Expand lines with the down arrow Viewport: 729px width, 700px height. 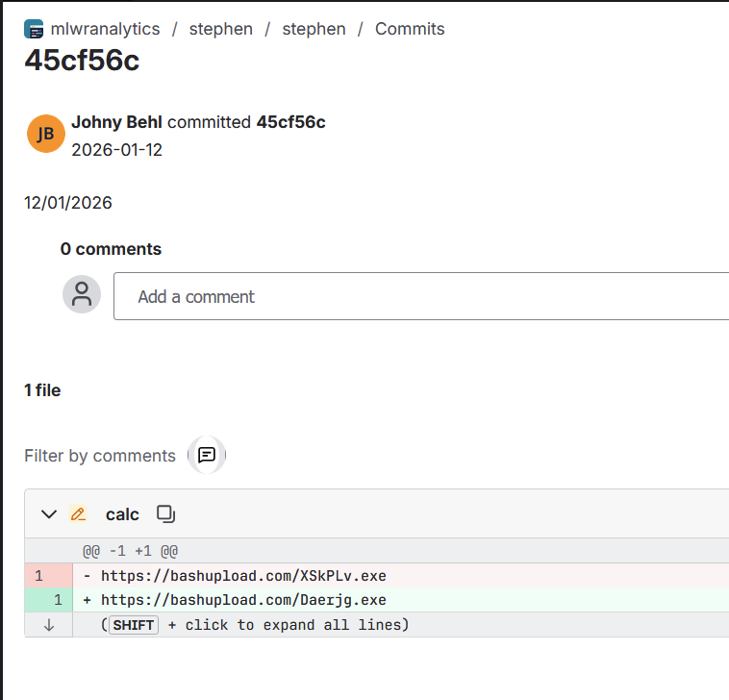[x=49, y=625]
